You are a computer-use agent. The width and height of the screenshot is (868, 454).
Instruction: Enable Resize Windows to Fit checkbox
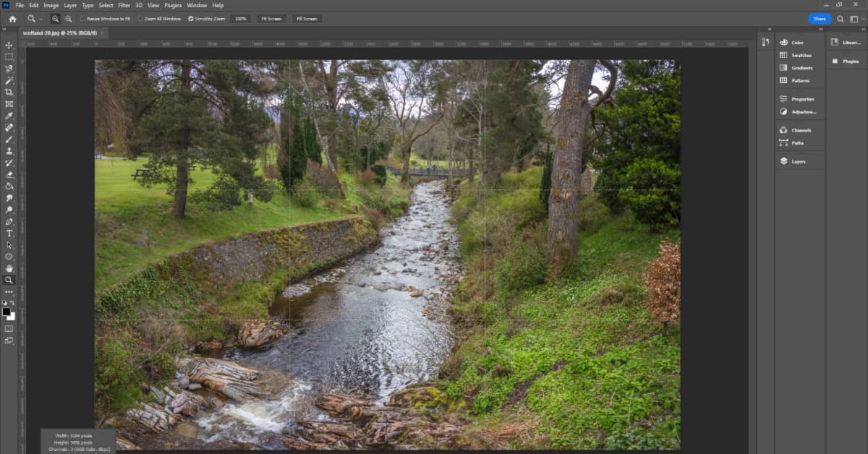(82, 19)
